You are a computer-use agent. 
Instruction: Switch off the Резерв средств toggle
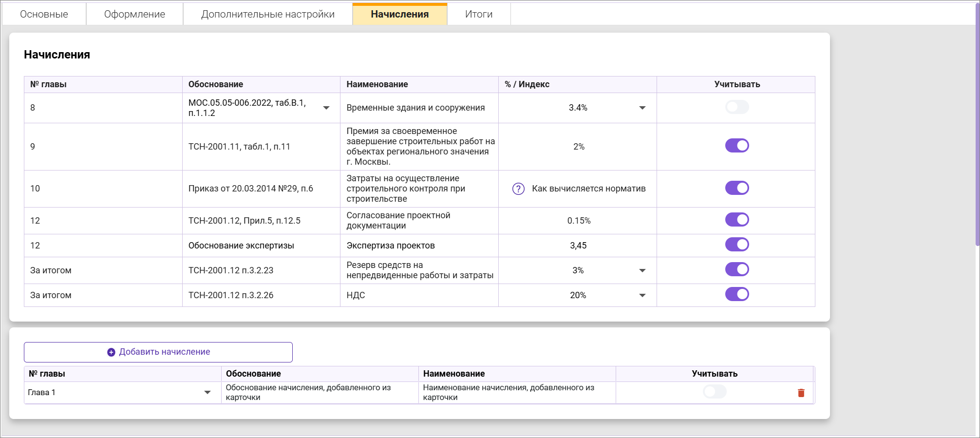(x=736, y=269)
